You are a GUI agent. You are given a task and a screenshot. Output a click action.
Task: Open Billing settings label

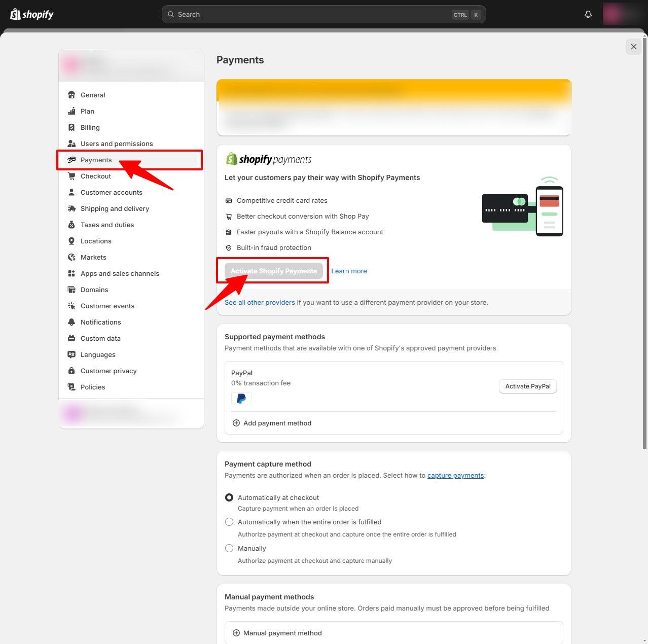[x=90, y=127]
